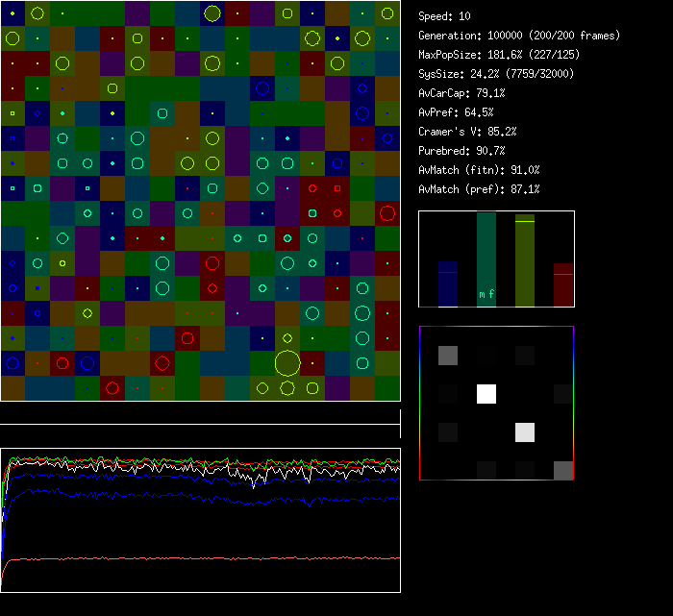Viewport: 673px width, 616px height.
Task: Select the Purebred 90.7% statistic
Action: [x=461, y=151]
